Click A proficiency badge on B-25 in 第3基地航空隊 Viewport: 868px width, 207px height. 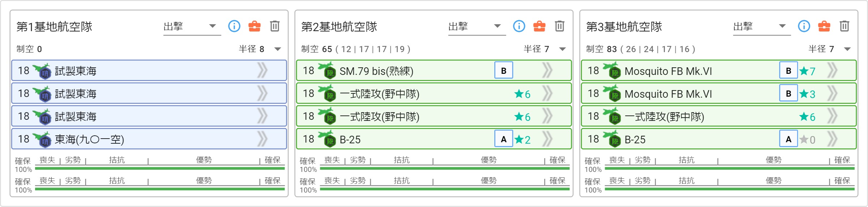[x=788, y=139]
